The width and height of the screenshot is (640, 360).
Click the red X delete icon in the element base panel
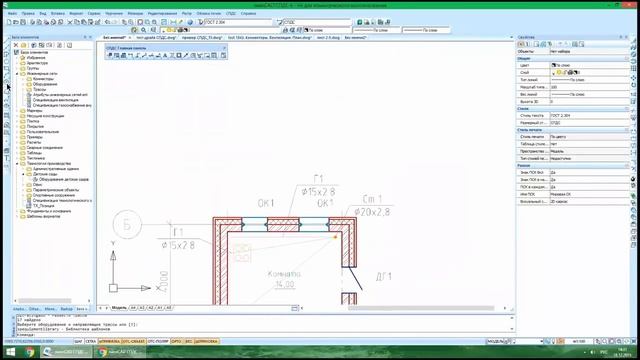[16, 45]
